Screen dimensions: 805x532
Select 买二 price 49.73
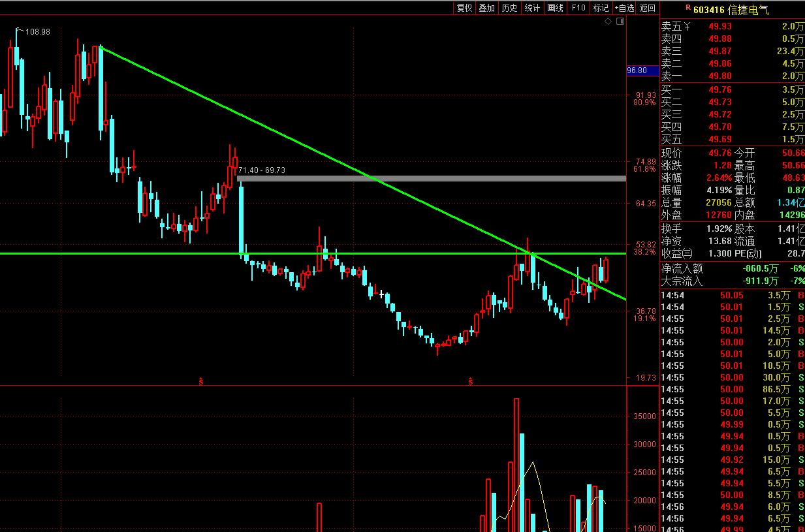point(720,102)
